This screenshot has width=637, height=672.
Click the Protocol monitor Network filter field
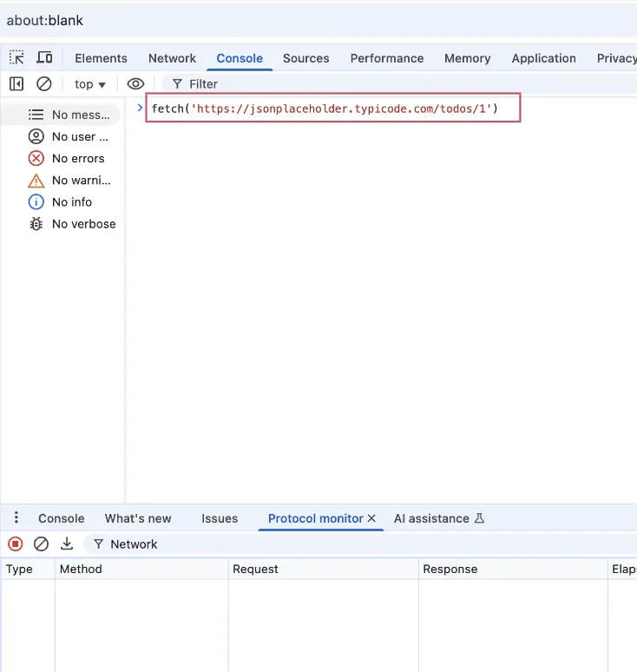260,544
